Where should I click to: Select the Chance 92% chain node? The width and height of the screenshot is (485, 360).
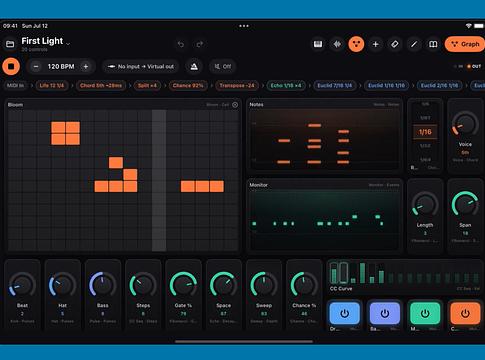[x=188, y=86]
